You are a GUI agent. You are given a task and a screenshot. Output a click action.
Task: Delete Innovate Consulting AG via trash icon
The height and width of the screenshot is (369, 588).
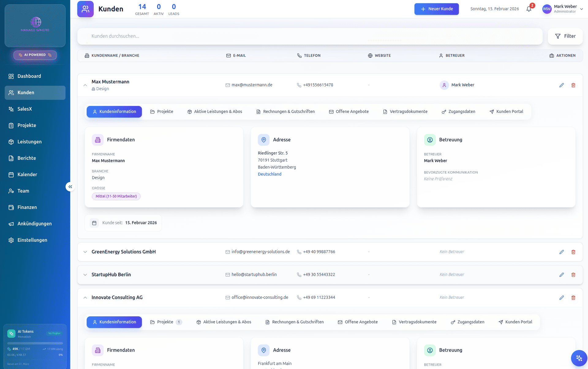pyautogui.click(x=573, y=298)
